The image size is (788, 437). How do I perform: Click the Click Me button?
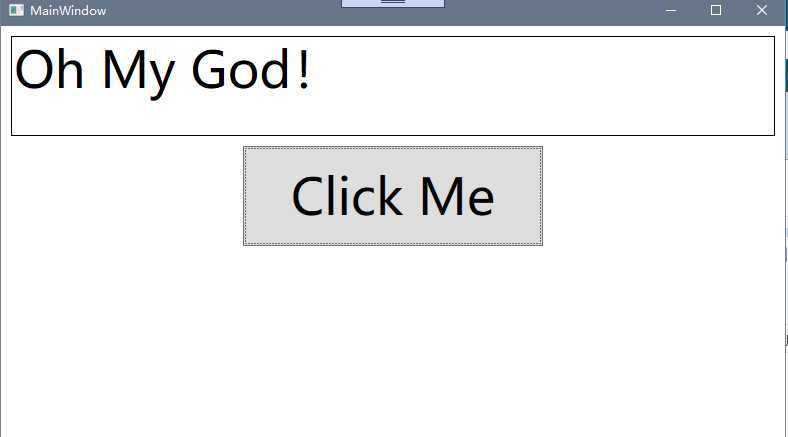tap(393, 196)
